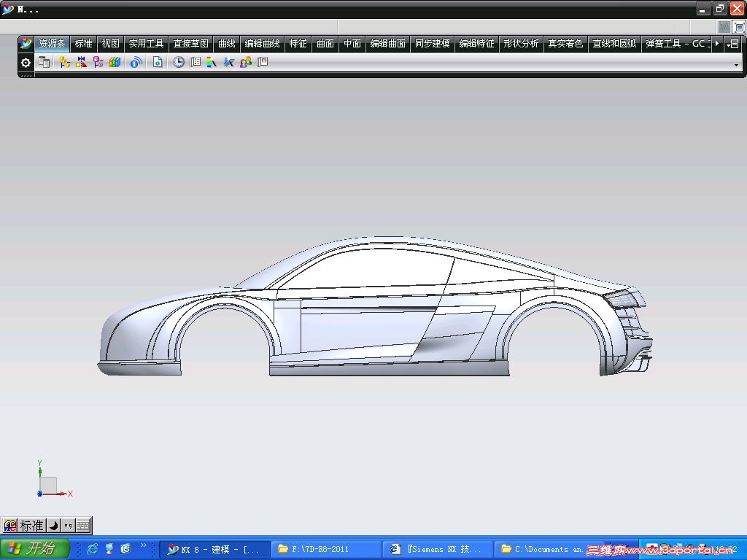Image resolution: width=747 pixels, height=560 pixels.
Task: Select F:\7D-R8-2011 folder taskbar button
Action: click(326, 550)
